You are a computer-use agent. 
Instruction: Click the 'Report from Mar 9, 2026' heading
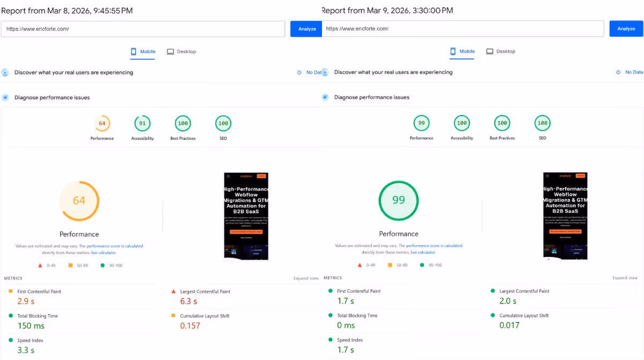[387, 11]
